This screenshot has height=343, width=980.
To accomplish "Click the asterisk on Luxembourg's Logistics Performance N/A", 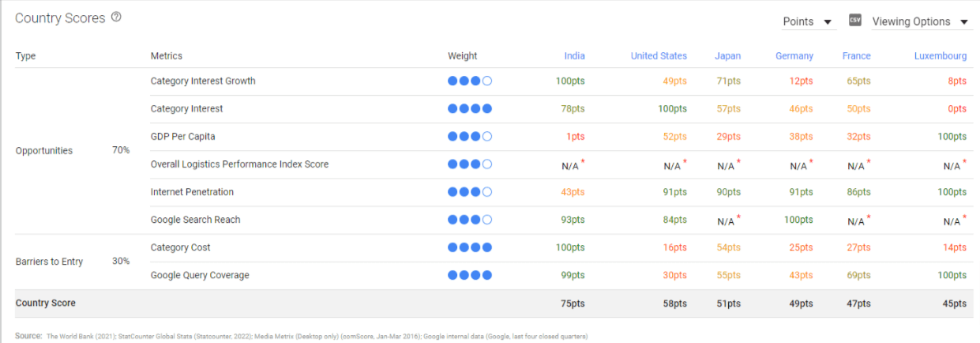I will click(x=964, y=162).
